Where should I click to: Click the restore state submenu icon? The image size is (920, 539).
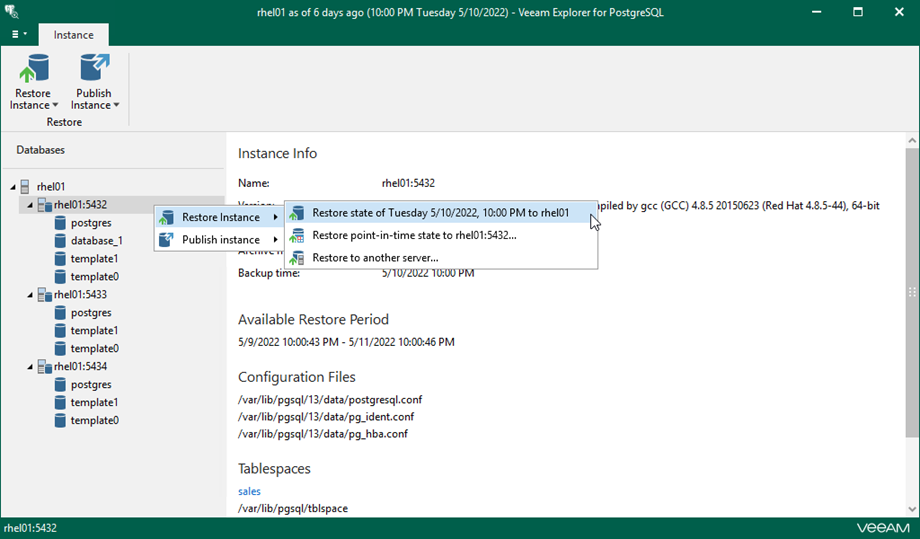pos(297,213)
